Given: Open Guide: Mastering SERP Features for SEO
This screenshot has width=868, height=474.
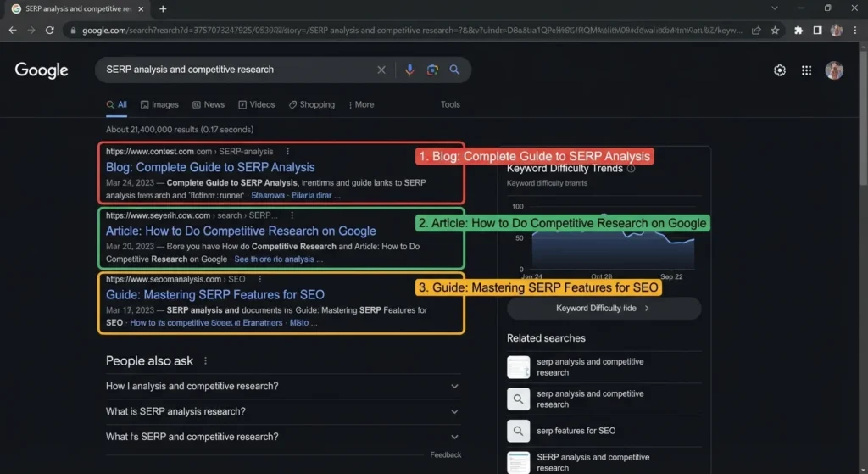Looking at the screenshot, I should point(214,294).
